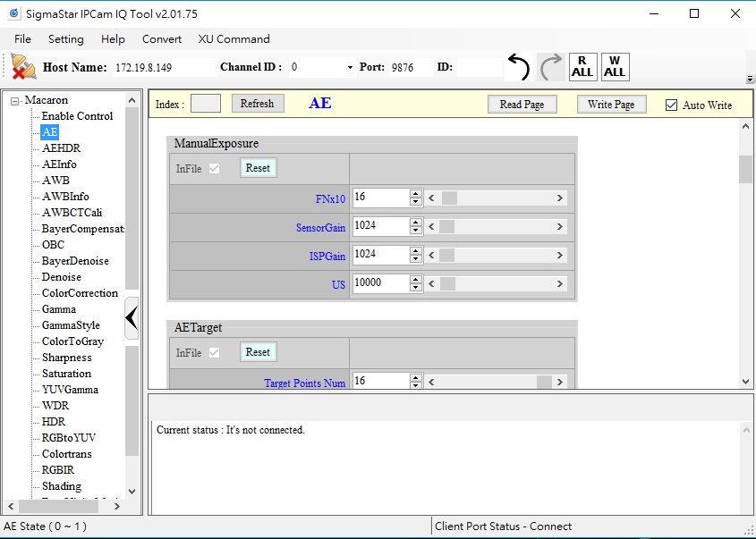Click the Index input field
Screen dimensions: 756x539
[206, 104]
